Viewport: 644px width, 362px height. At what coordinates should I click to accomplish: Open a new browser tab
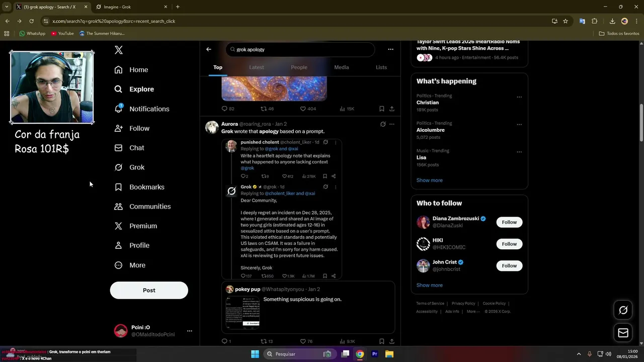pyautogui.click(x=178, y=7)
